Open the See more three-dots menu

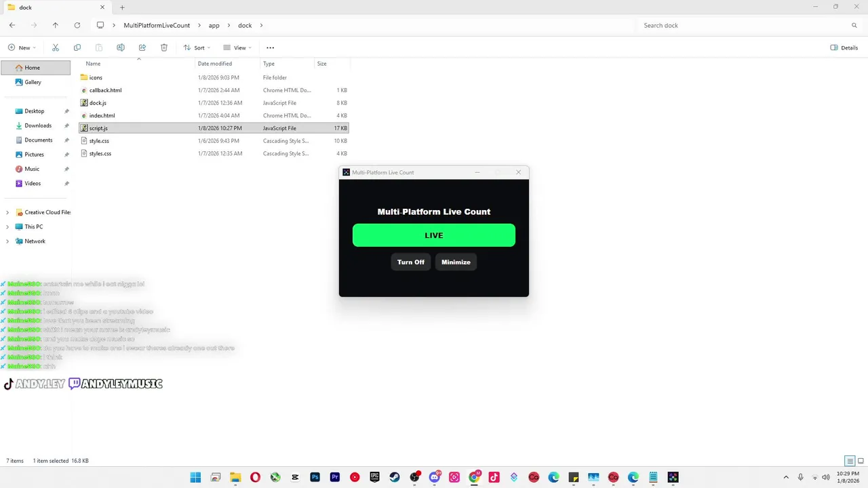coord(271,47)
